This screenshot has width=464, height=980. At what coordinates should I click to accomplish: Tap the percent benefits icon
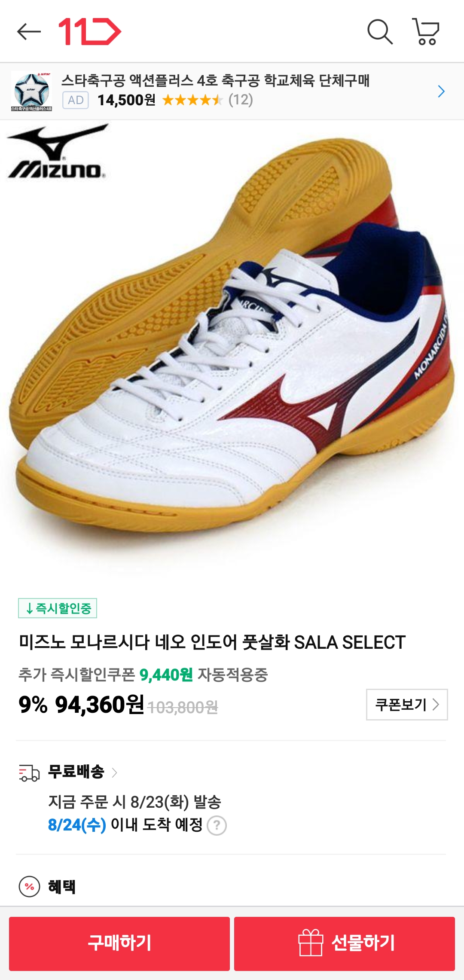click(x=29, y=886)
